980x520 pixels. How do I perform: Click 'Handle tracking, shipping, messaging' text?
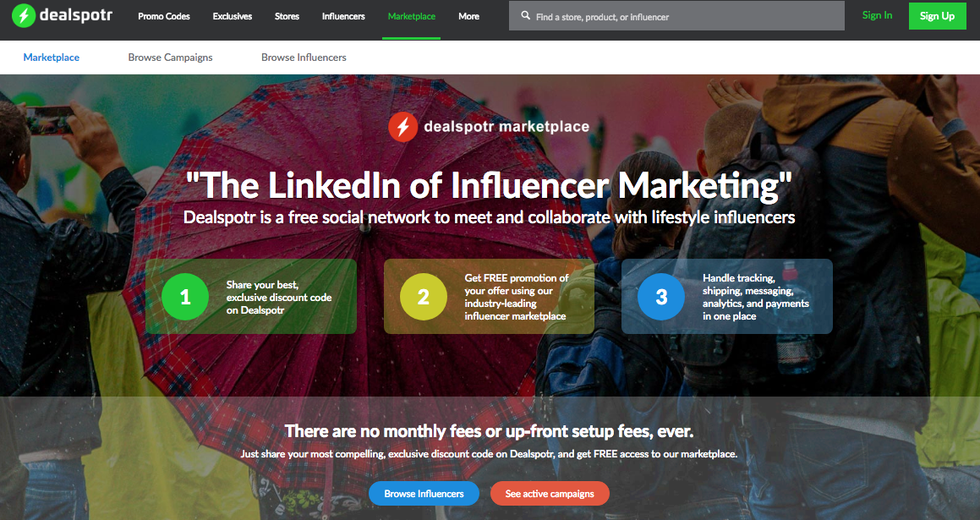click(756, 297)
